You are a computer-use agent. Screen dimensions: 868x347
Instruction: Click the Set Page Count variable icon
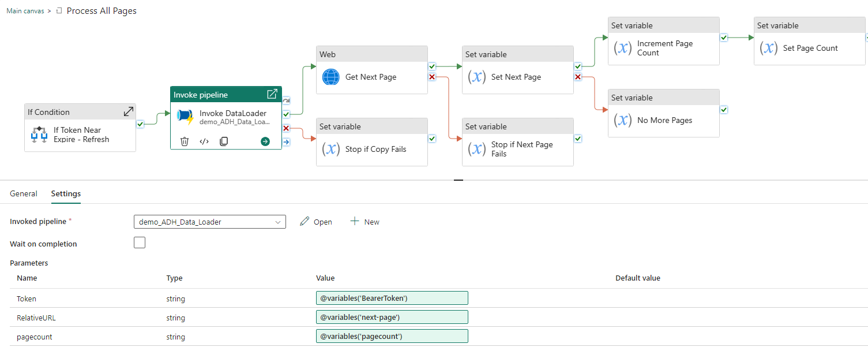tap(768, 48)
